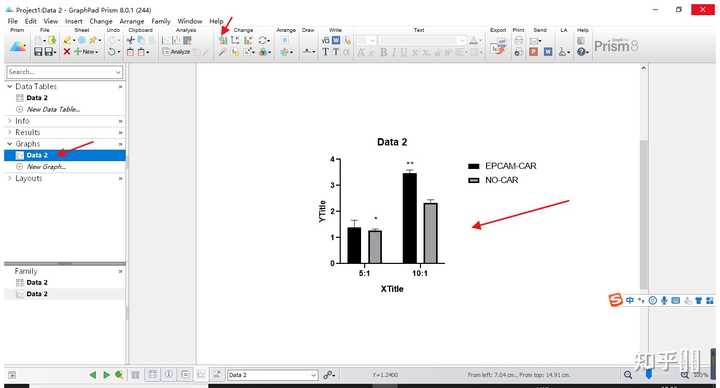Open the View menu
Screen dimensions: 720x388
(x=51, y=21)
